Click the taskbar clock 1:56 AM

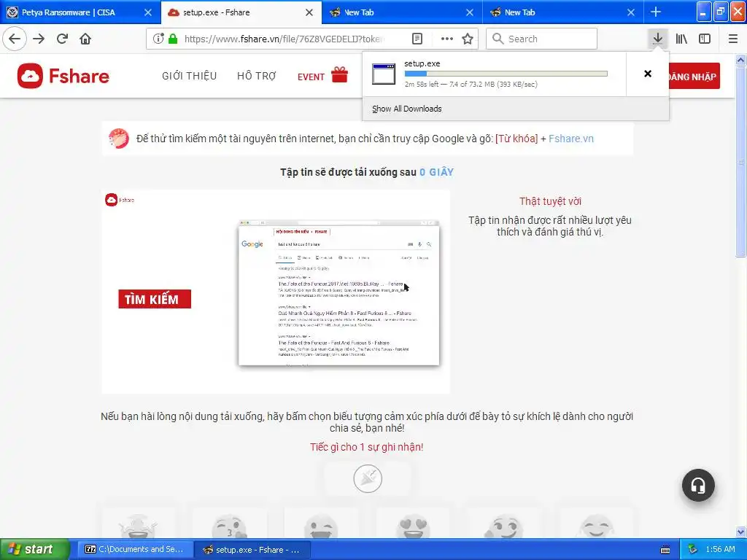click(720, 549)
